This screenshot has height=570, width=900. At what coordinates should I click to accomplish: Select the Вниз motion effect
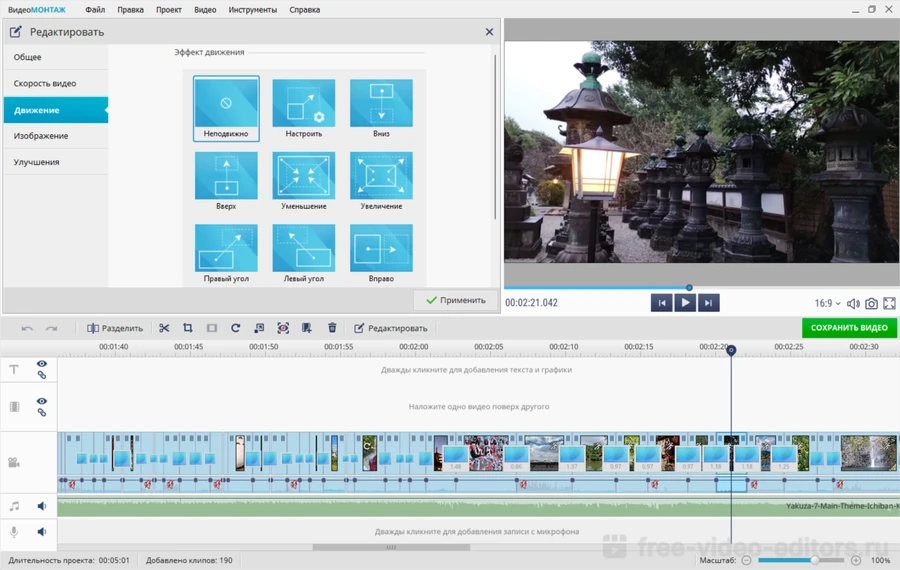pyautogui.click(x=381, y=105)
